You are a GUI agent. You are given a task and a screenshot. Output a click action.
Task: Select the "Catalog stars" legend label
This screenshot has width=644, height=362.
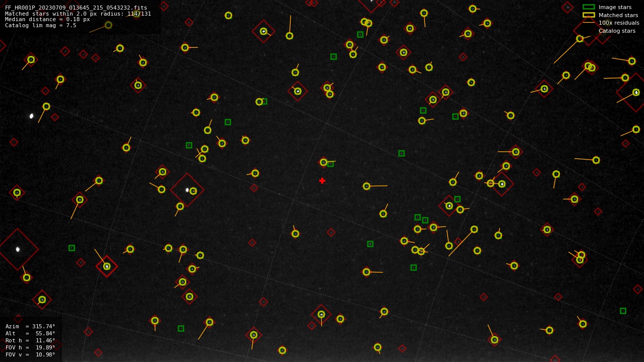(x=617, y=31)
